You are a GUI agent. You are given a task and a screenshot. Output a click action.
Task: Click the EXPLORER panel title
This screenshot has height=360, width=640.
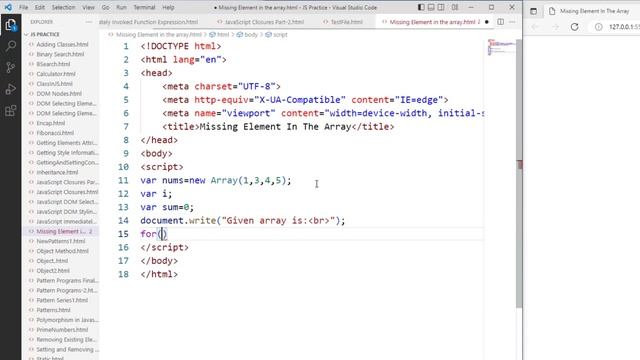point(42,22)
